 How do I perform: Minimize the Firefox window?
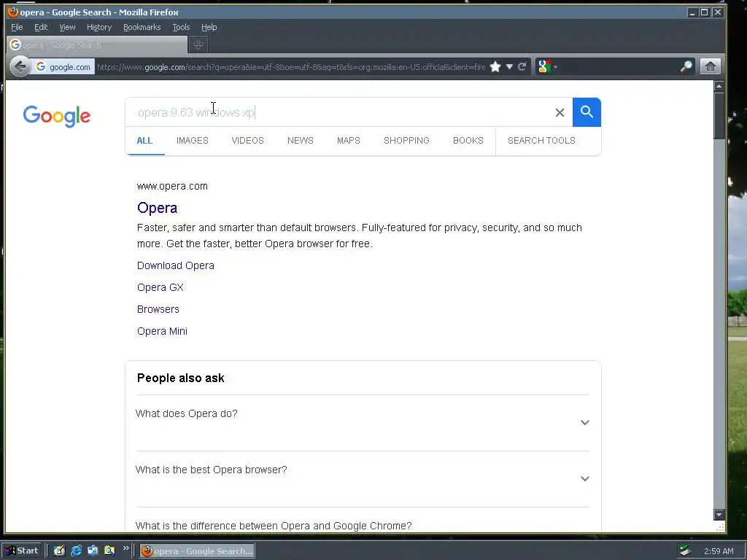(x=692, y=12)
